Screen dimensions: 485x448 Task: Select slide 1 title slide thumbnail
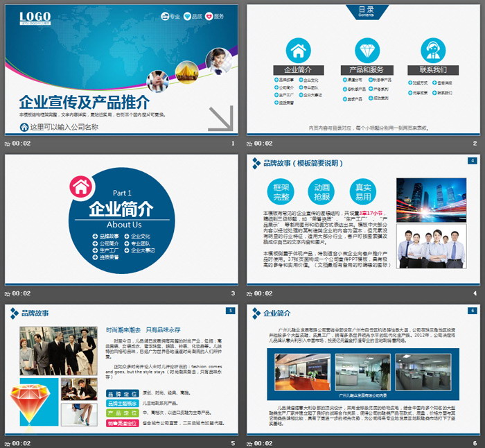pos(121,70)
